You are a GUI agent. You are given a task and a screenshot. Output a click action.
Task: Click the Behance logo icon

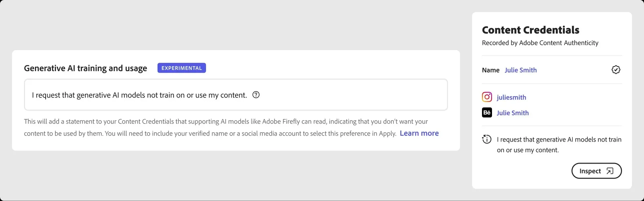[487, 113]
